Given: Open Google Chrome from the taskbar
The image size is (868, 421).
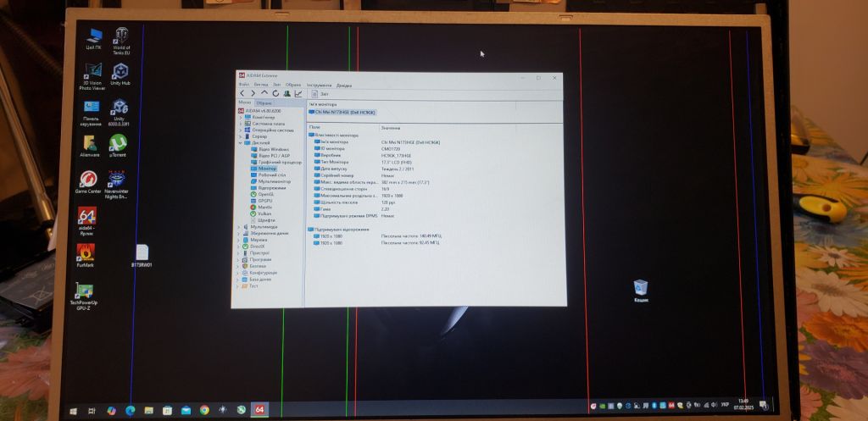Looking at the screenshot, I should (x=204, y=410).
